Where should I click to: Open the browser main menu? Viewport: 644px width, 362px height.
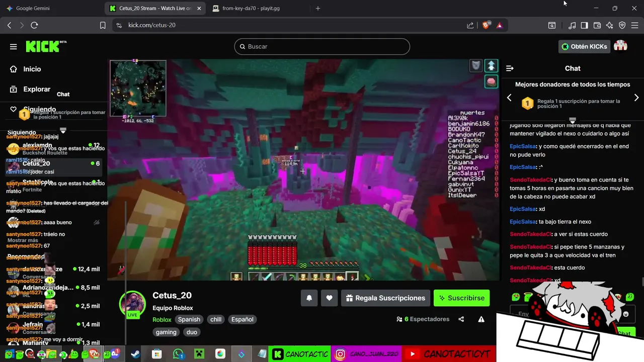coord(635,25)
